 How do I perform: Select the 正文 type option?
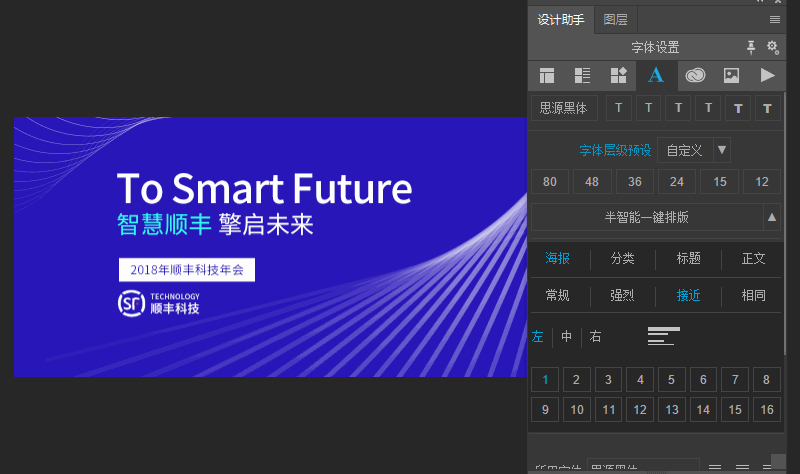click(754, 258)
